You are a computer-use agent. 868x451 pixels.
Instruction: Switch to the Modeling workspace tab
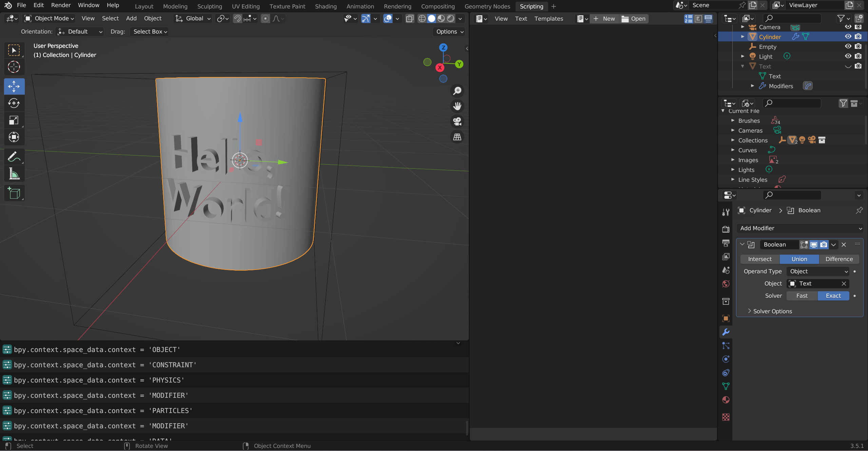tap(175, 6)
